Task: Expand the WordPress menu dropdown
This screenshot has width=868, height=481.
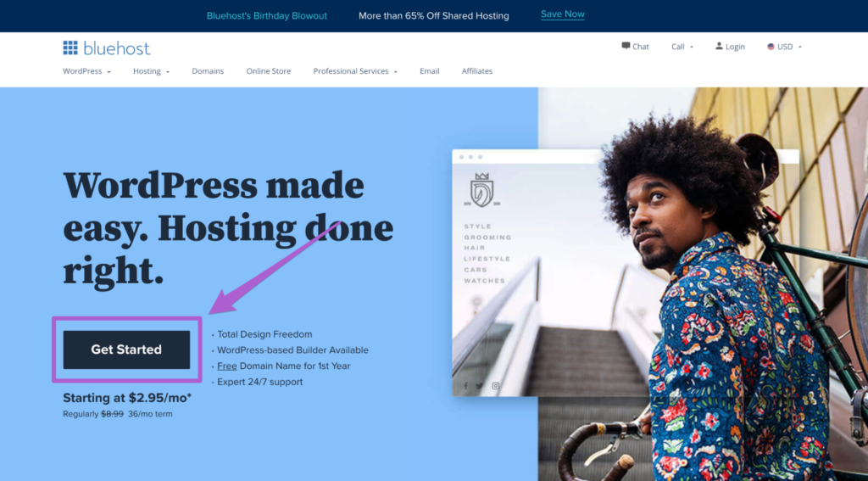Action: tap(87, 71)
